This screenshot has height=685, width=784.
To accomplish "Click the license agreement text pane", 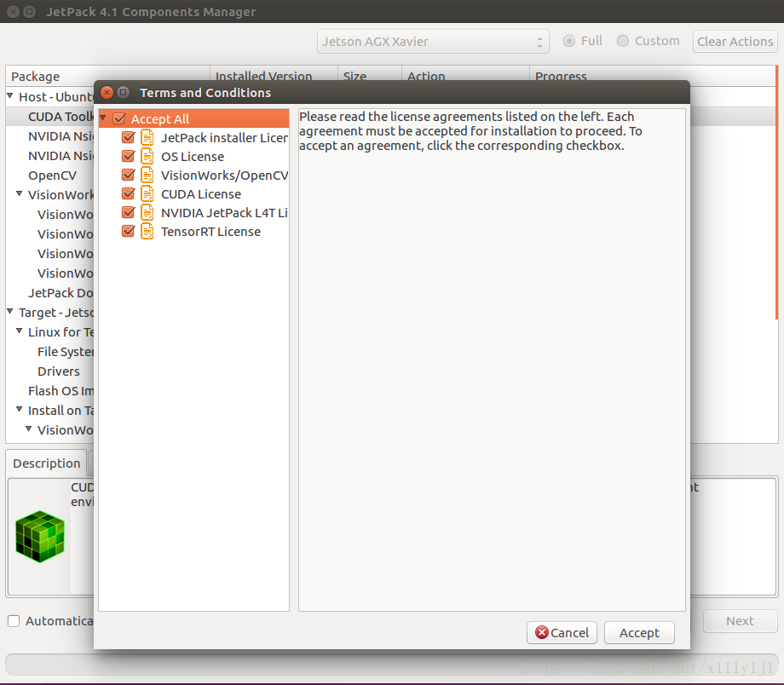I will (492, 360).
